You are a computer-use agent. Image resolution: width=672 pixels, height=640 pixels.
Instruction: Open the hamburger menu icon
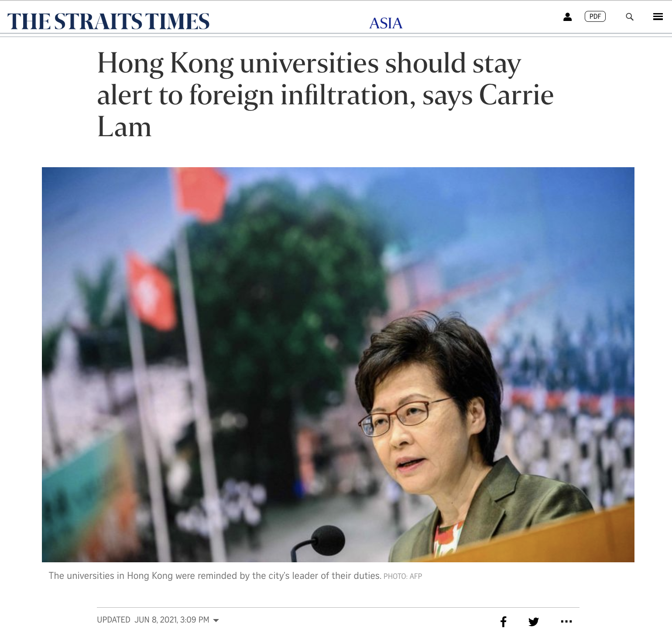(658, 17)
